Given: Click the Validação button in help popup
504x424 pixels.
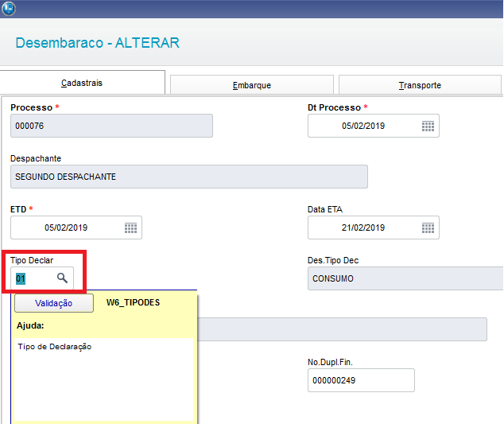Looking at the screenshot, I should tap(54, 303).
